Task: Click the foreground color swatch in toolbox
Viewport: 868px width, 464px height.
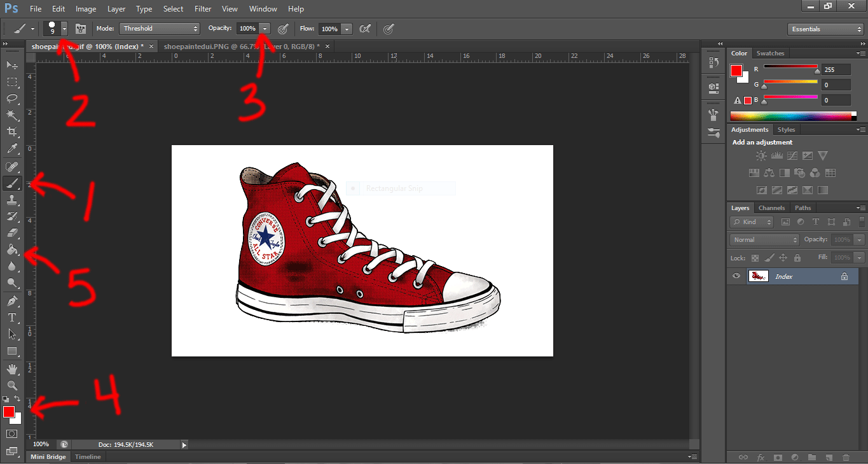Action: coord(8,412)
